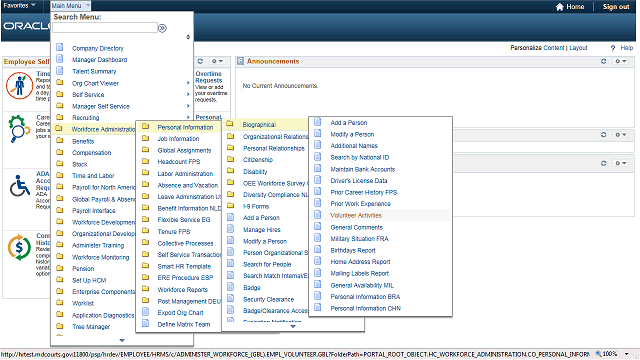Open Announcements settings gear dropdown
The image size is (640, 360).
(x=621, y=61)
